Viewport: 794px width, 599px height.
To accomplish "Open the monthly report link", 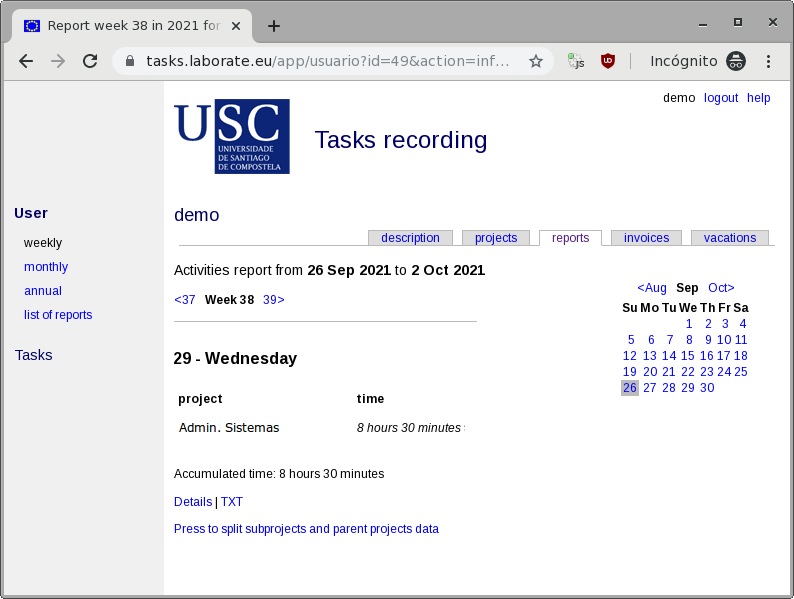I will click(x=46, y=267).
